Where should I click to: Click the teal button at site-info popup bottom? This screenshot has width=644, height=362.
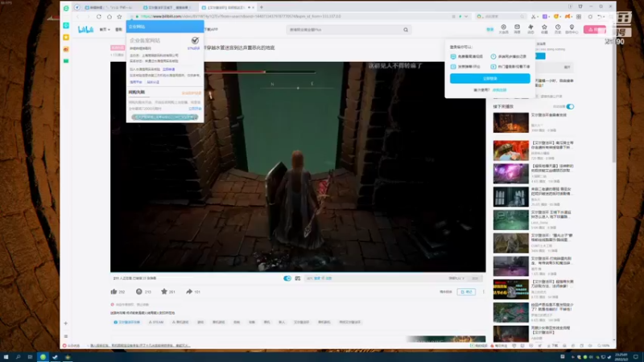pyautogui.click(x=165, y=117)
